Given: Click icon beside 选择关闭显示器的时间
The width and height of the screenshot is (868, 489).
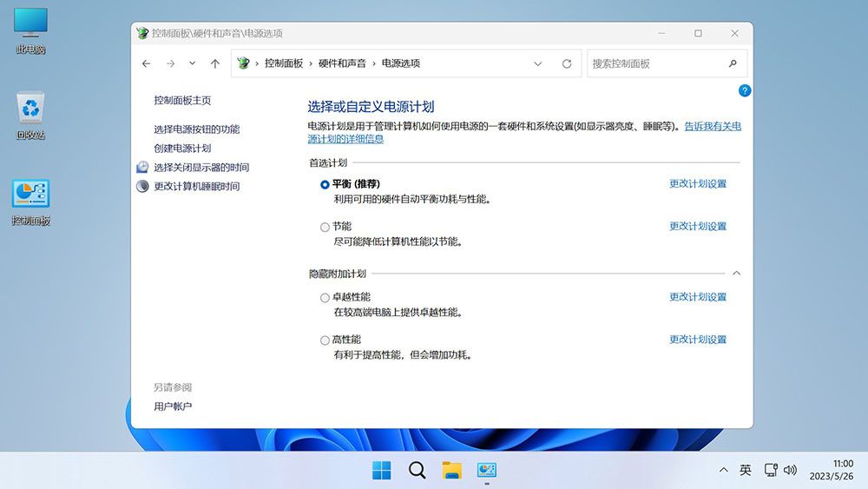Looking at the screenshot, I should [x=142, y=167].
